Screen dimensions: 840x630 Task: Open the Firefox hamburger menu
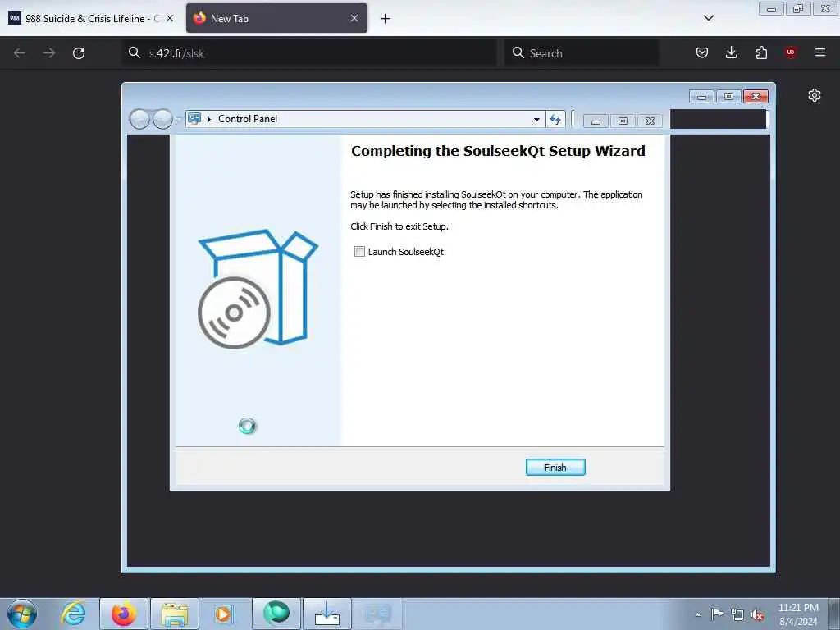point(820,52)
